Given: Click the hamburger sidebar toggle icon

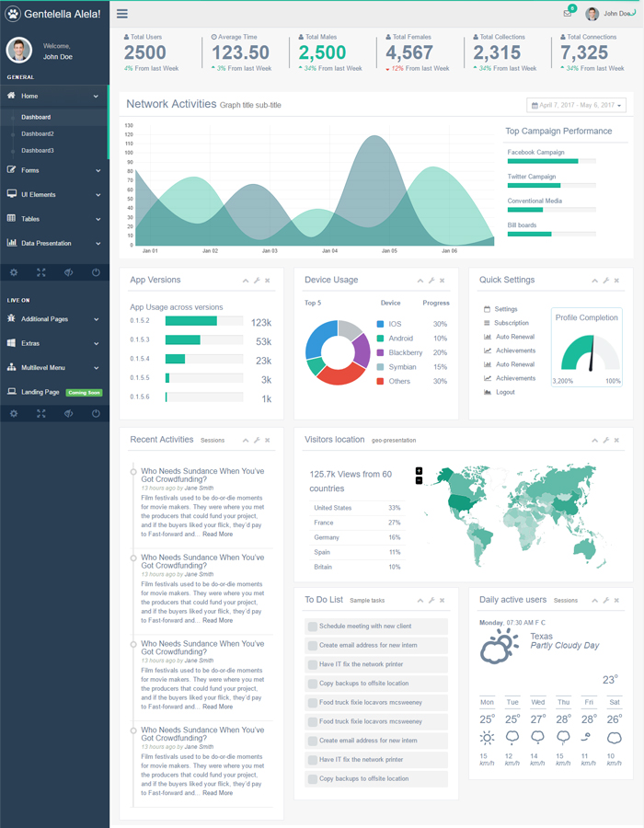Looking at the screenshot, I should tap(122, 14).
